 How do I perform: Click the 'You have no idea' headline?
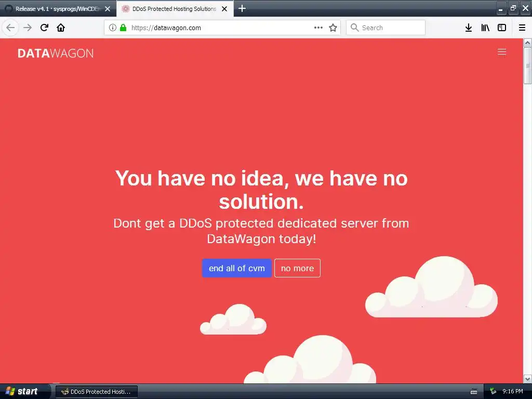click(261, 190)
